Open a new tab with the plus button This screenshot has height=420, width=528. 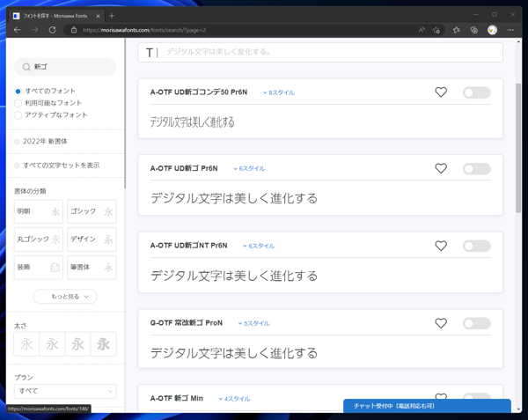pos(112,16)
